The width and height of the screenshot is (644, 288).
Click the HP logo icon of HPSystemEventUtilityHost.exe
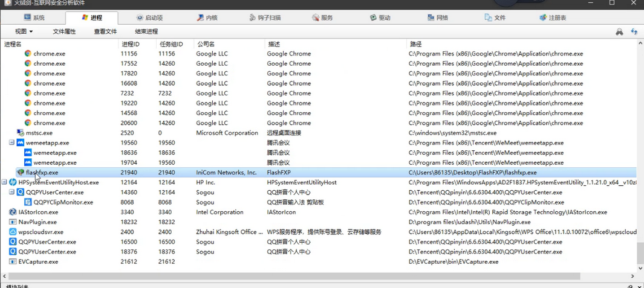13,182
